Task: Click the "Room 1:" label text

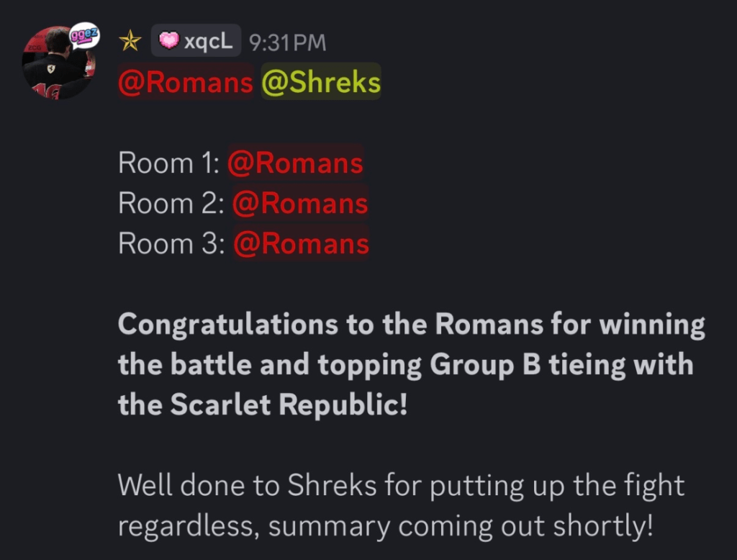Action: tap(168, 163)
